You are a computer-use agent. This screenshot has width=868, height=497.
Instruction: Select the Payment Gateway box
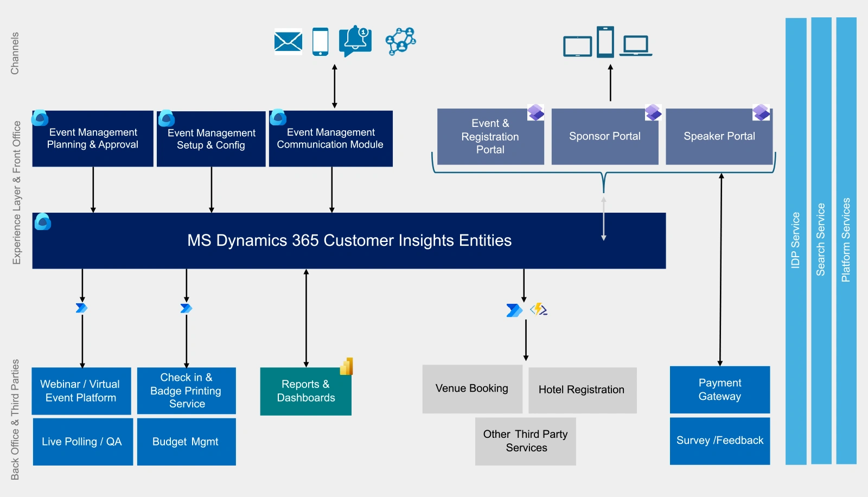click(x=720, y=390)
